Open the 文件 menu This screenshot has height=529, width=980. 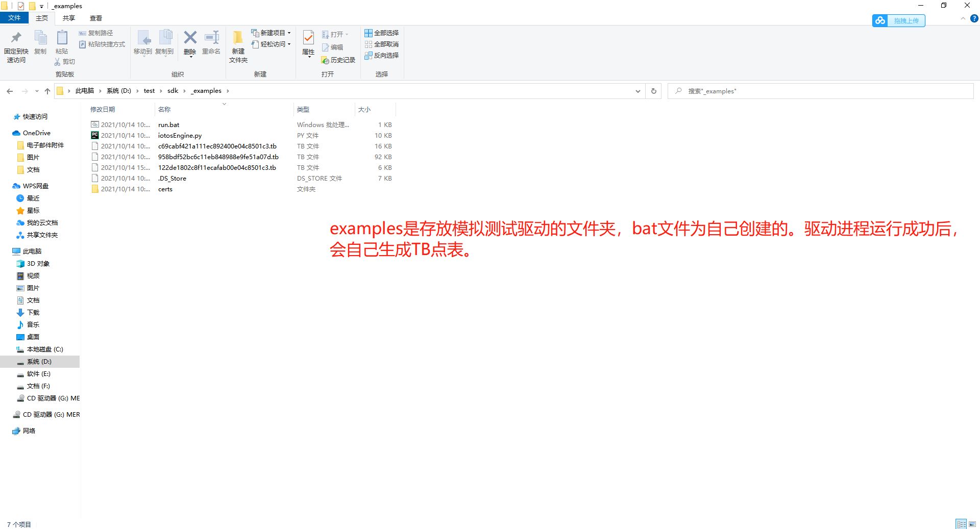point(14,17)
